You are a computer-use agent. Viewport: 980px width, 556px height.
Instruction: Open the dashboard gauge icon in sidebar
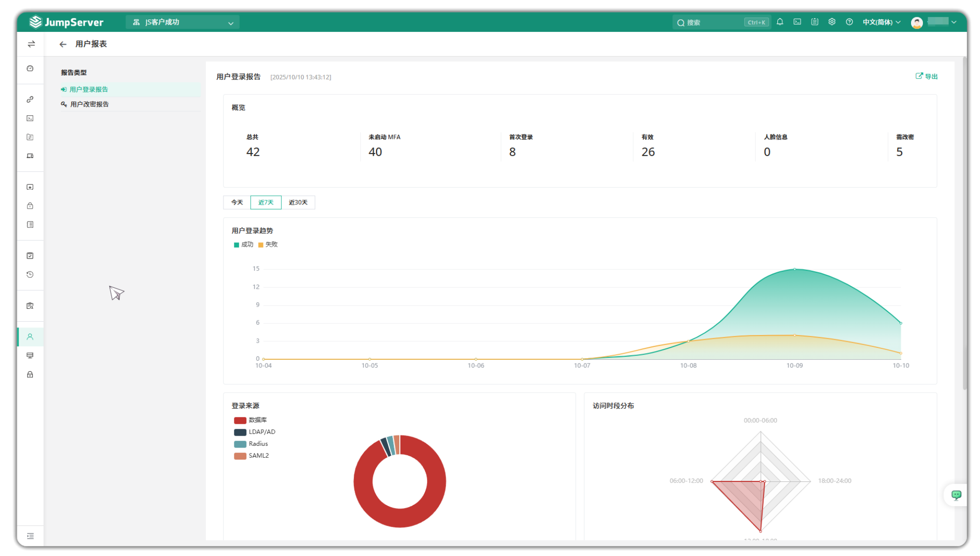pyautogui.click(x=30, y=68)
